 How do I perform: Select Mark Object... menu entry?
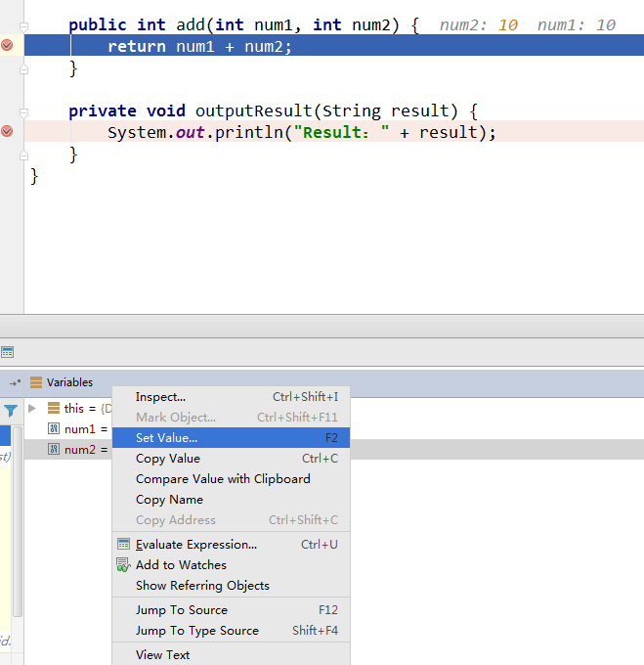(231, 418)
